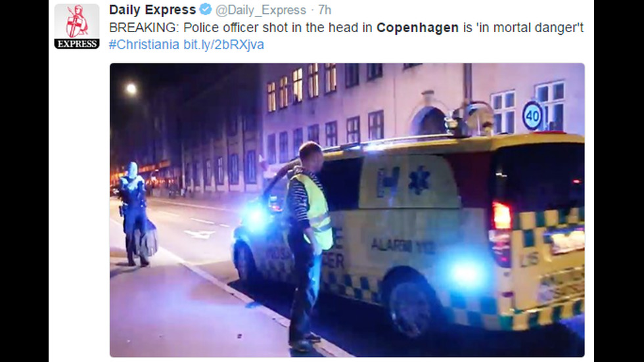
Task: Open the @Daily_Express handle link
Action: 261,10
